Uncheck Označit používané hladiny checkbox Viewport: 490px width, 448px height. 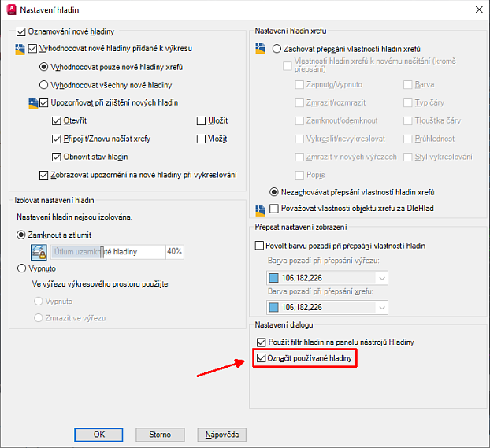click(262, 359)
